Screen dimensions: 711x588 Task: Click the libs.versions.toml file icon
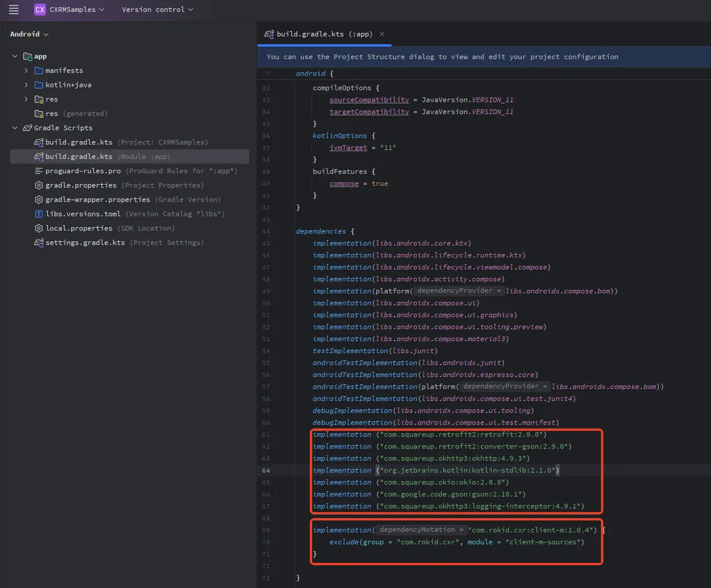pyautogui.click(x=39, y=214)
